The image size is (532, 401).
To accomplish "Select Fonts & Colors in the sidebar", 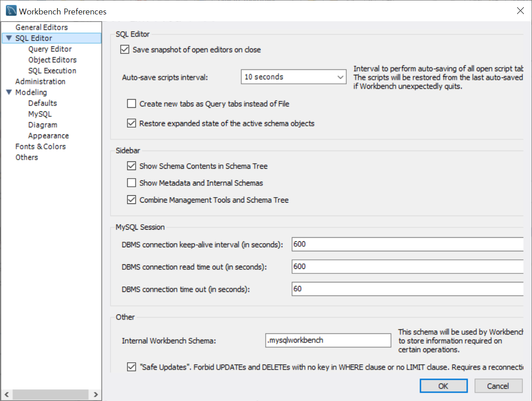I will click(40, 147).
